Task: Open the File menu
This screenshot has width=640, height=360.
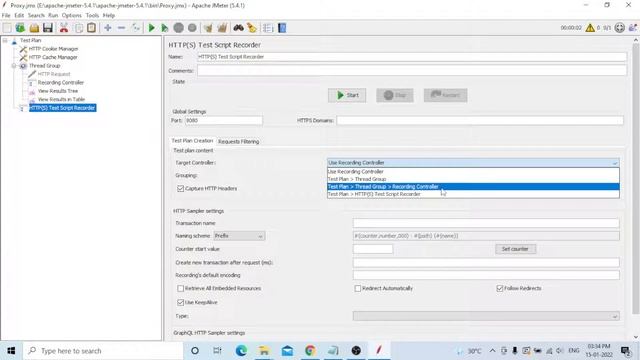Action: pos(6,16)
